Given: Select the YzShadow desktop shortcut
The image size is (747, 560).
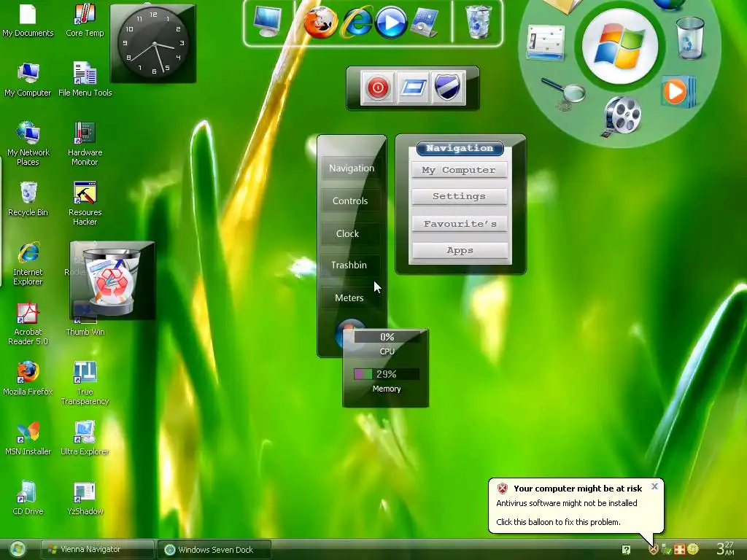Looking at the screenshot, I should [x=85, y=498].
